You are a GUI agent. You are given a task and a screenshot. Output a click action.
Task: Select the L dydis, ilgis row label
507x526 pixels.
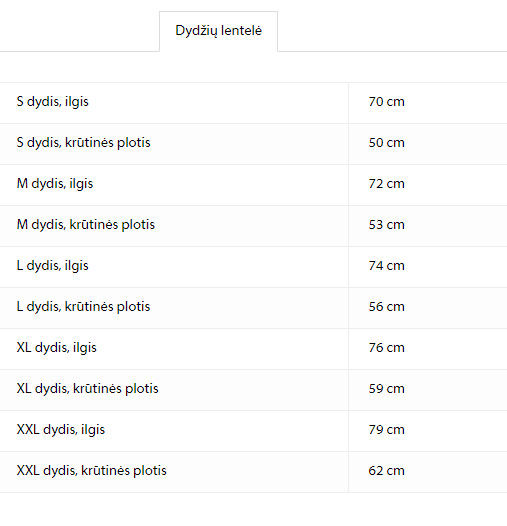52,266
